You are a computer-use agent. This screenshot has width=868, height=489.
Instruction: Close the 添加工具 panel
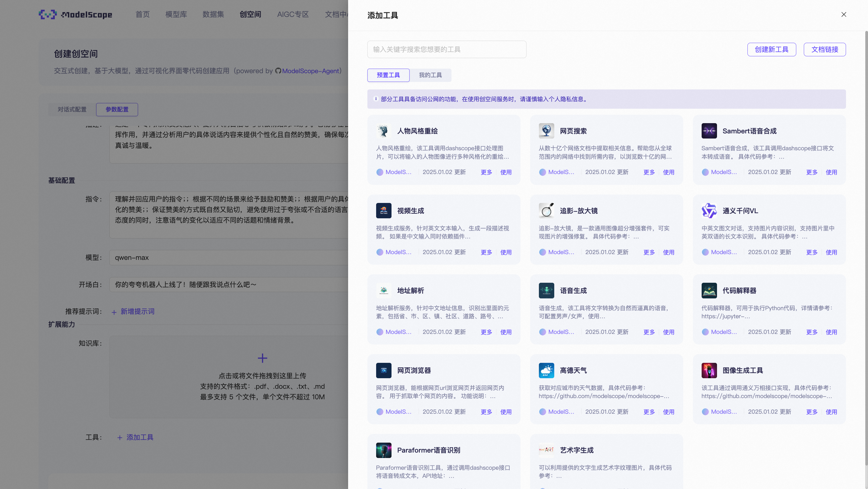coord(843,14)
